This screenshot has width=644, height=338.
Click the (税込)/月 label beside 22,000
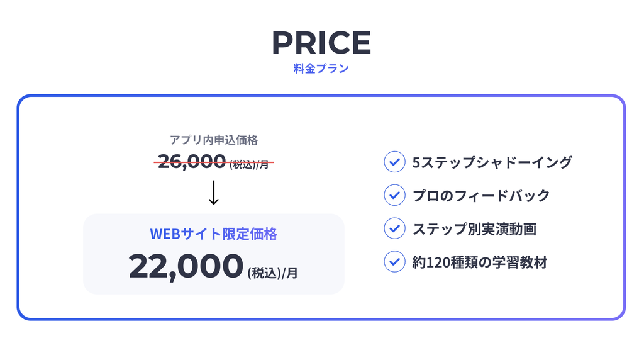pos(273,273)
